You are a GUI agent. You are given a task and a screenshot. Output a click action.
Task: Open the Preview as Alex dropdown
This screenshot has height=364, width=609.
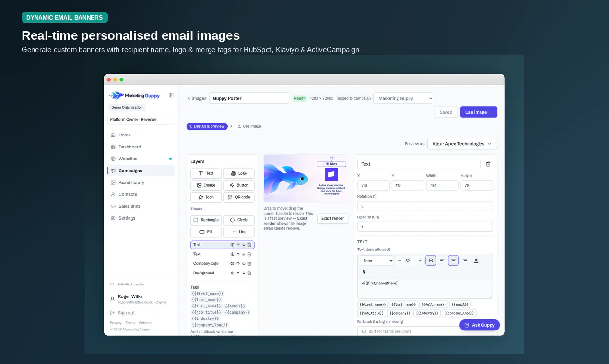pos(462,144)
